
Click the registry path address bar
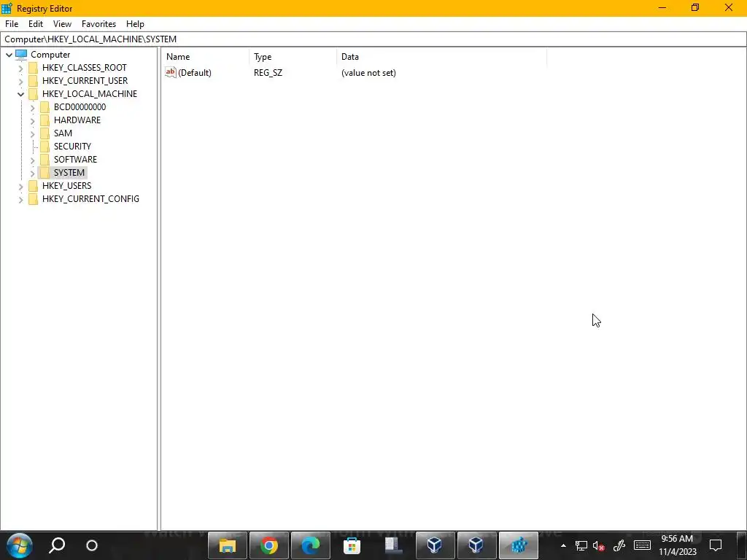pyautogui.click(x=373, y=39)
